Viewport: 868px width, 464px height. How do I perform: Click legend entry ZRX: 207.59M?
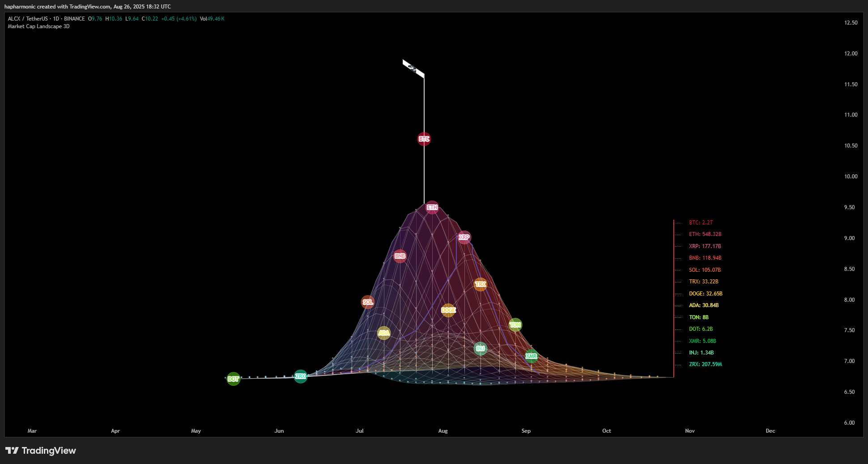tap(706, 364)
